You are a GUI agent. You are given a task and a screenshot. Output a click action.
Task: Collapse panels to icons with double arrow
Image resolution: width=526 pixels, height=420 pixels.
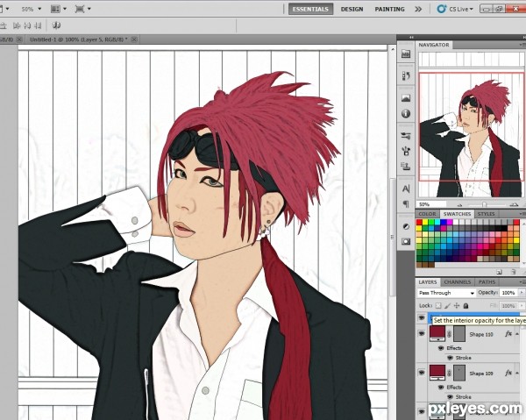(x=523, y=37)
